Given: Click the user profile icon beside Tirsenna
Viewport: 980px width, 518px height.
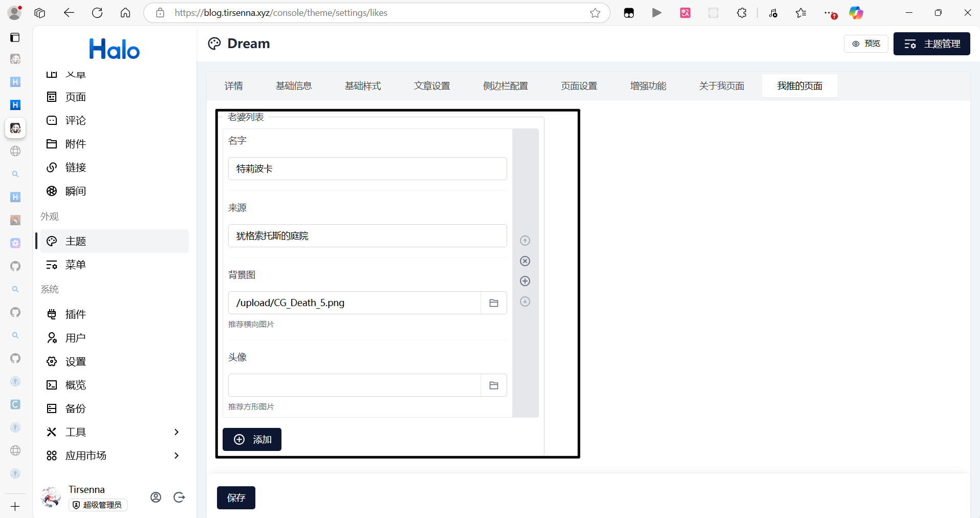Looking at the screenshot, I should (156, 497).
